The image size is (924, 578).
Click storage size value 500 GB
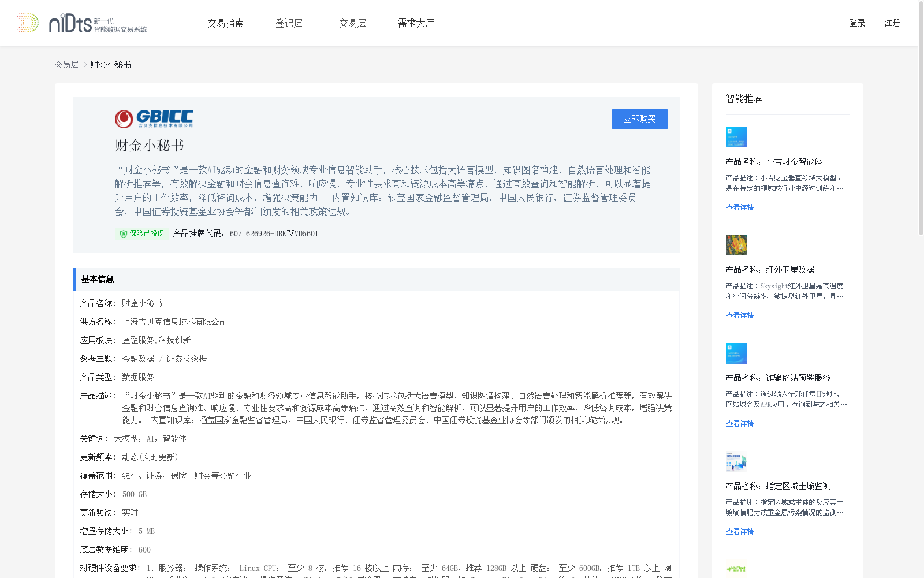135,494
